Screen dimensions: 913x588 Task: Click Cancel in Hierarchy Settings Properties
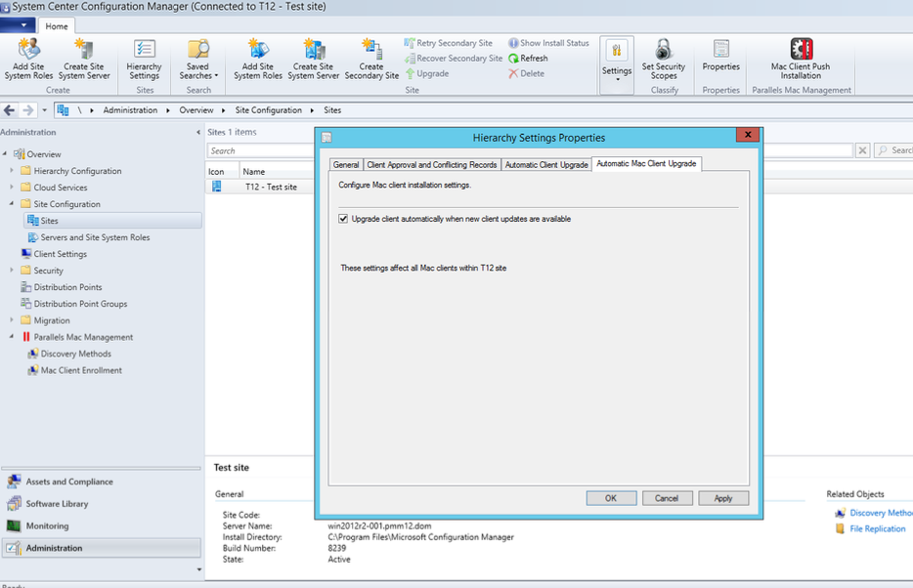[667, 498]
